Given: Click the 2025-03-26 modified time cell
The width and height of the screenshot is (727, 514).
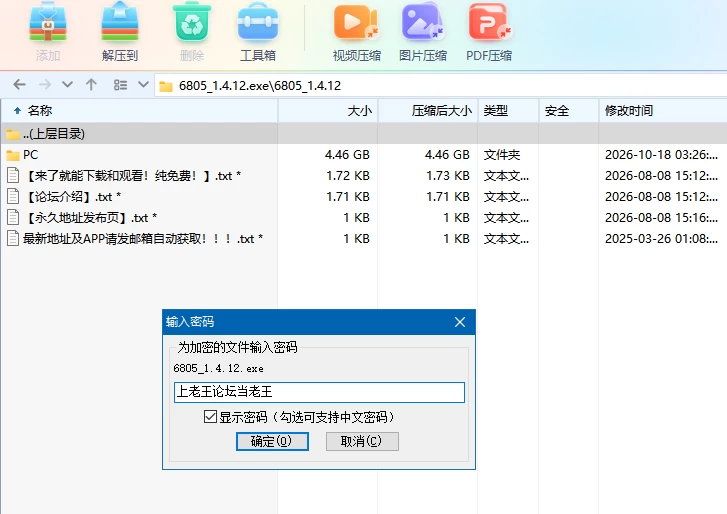Looking at the screenshot, I should click(x=661, y=238).
